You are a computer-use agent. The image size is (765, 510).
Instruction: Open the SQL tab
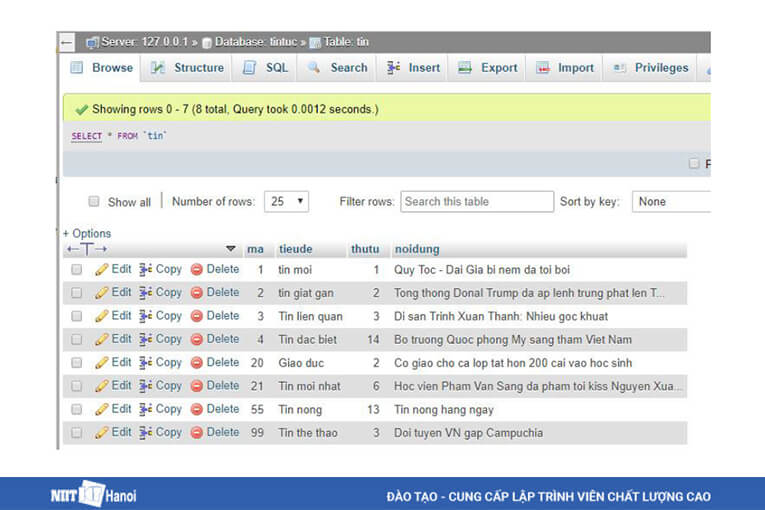(x=266, y=68)
